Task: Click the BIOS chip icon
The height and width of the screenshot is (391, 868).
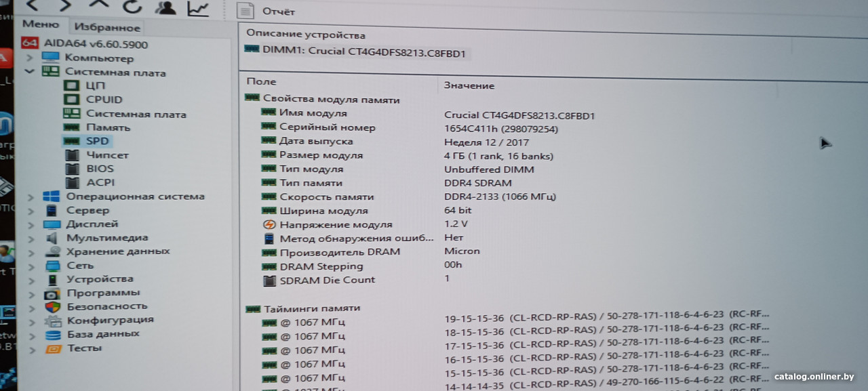Action: pyautogui.click(x=73, y=169)
